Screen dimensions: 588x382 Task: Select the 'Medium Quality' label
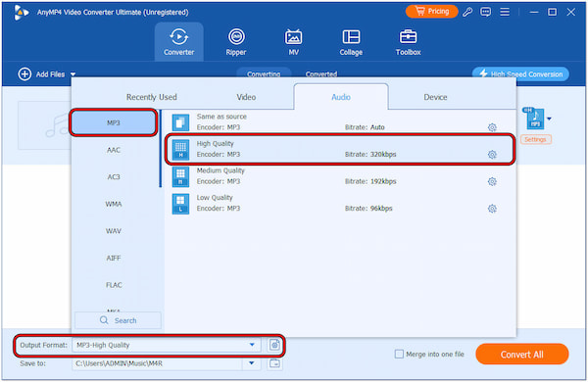[220, 170]
